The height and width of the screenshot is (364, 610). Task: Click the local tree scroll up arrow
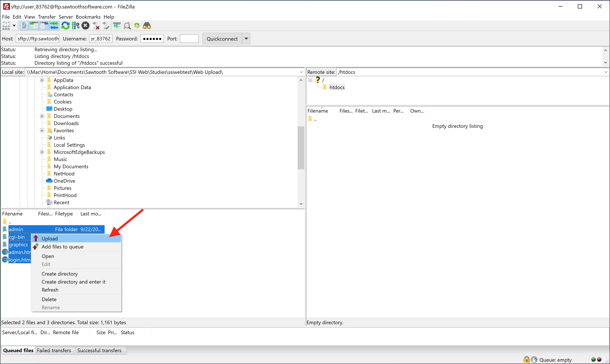tap(301, 80)
